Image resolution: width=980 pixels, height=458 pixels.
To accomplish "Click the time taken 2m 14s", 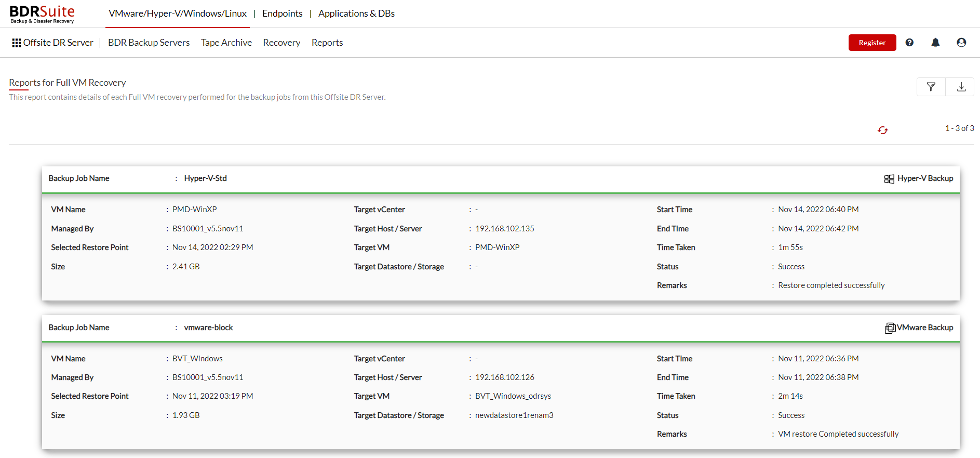I will coord(790,396).
